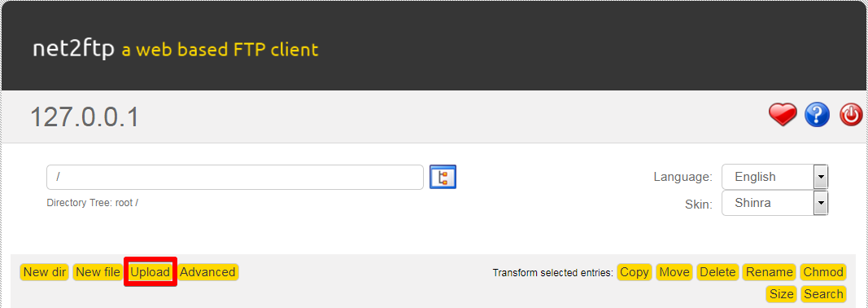Log out using the red power icon
868x308 pixels.
tap(851, 115)
